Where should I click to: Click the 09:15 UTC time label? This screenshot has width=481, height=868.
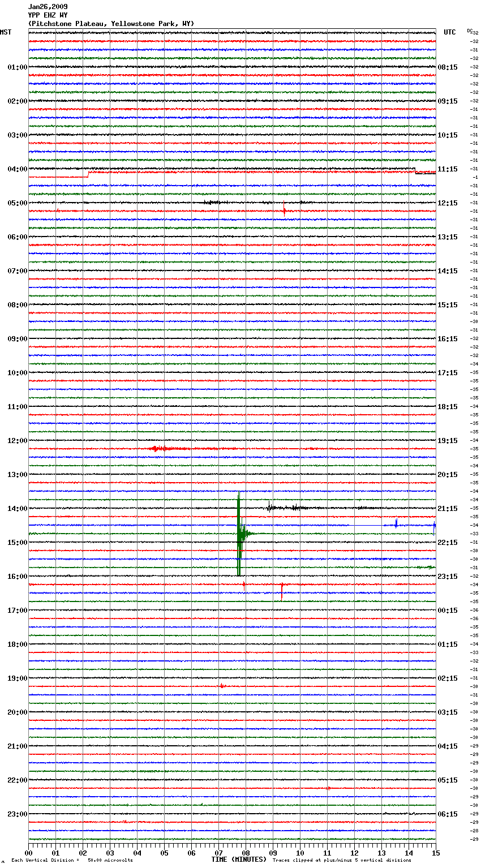click(x=448, y=101)
